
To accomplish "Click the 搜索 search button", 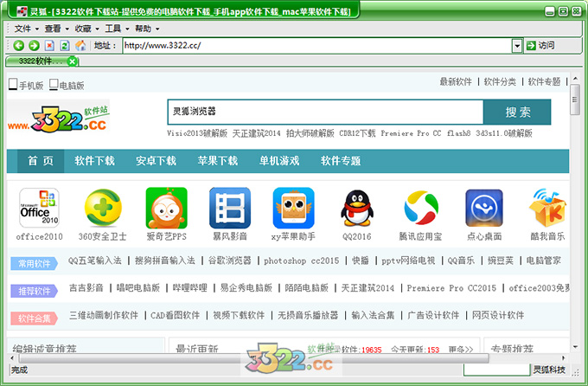I will pyautogui.click(x=517, y=112).
